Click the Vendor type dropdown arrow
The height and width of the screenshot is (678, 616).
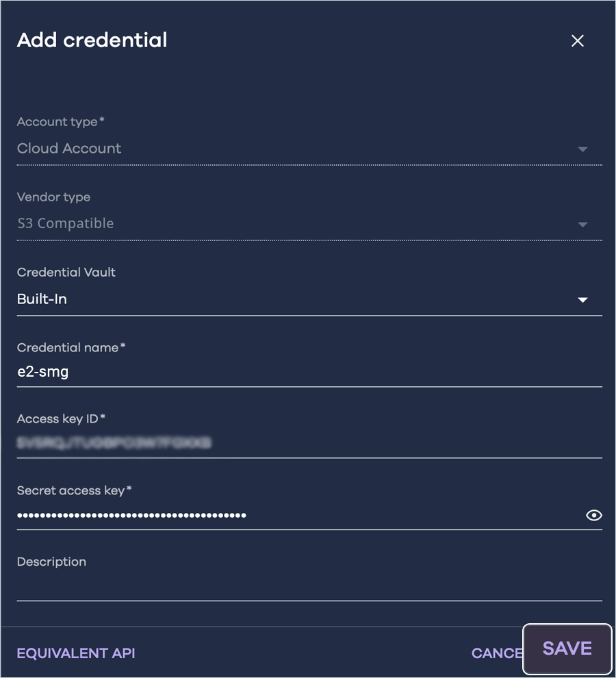point(582,225)
